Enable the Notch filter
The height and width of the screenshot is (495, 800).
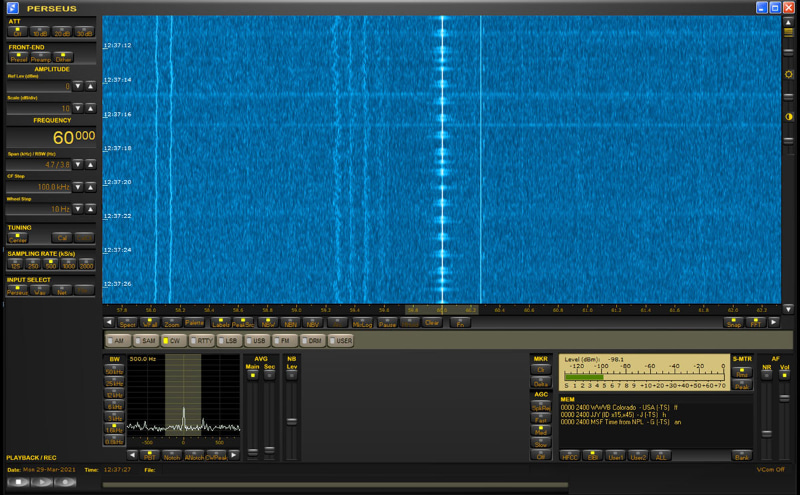coord(172,456)
